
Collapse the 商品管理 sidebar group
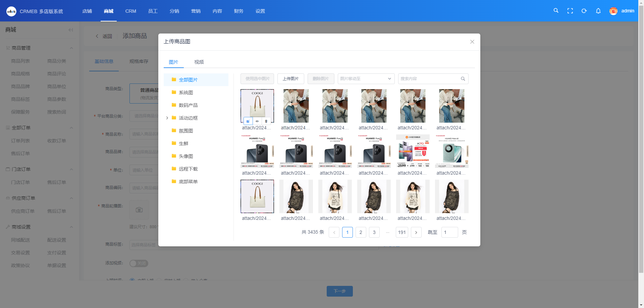[x=71, y=48]
